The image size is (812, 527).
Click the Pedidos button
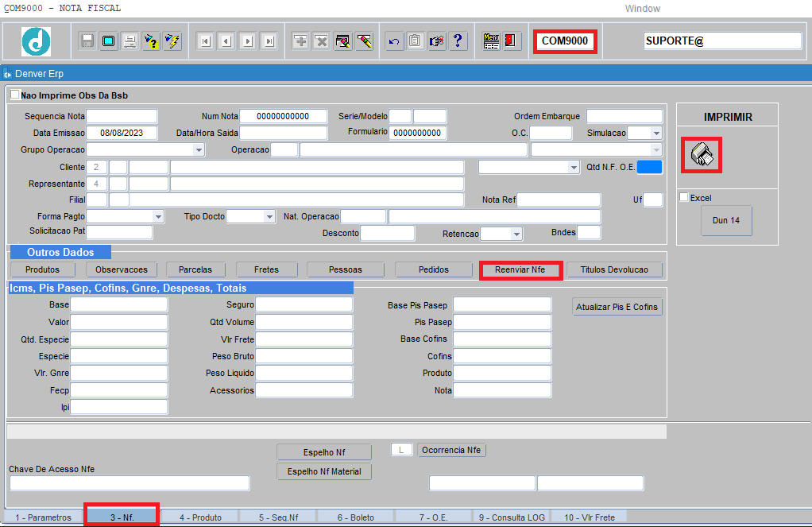point(434,269)
